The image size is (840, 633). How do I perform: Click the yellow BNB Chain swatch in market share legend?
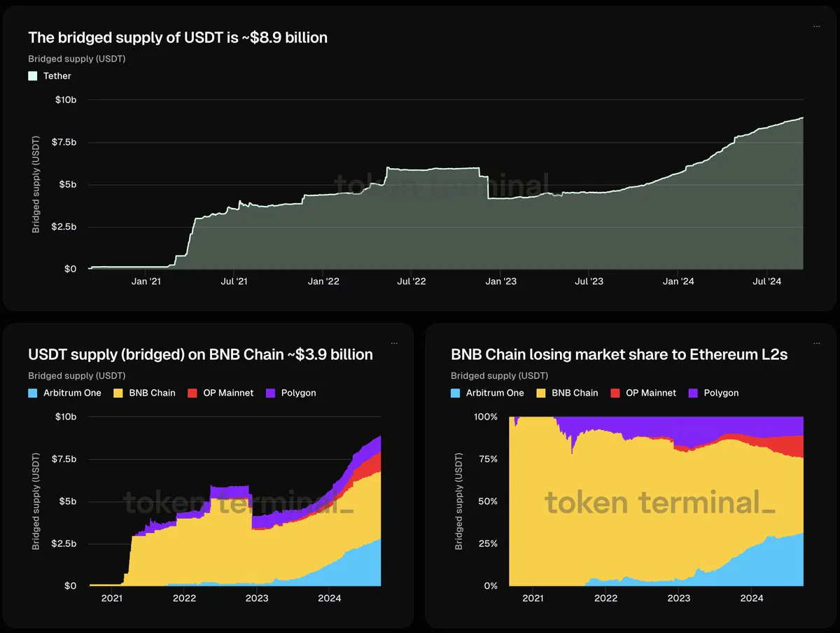[540, 393]
